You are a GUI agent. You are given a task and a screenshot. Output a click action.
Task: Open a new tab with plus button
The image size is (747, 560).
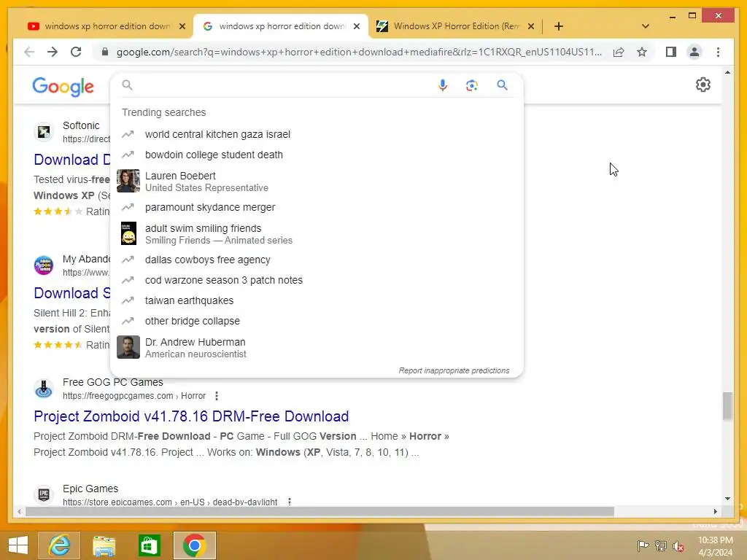click(x=558, y=26)
